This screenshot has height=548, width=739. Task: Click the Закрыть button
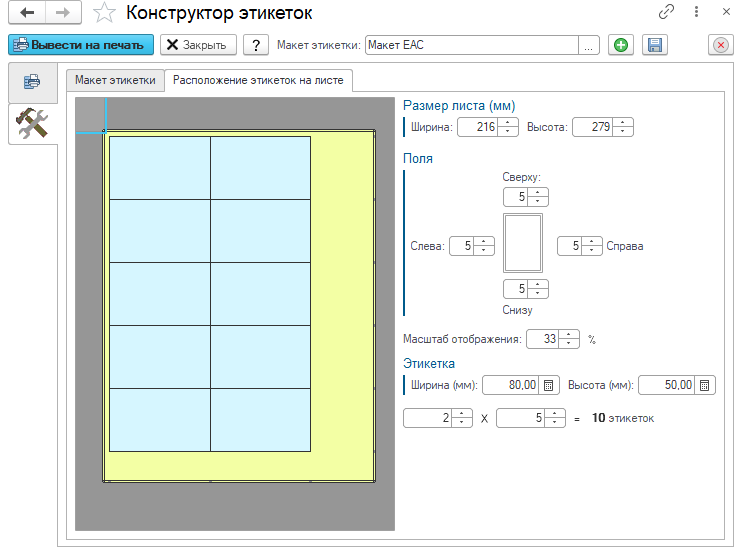[x=198, y=45]
